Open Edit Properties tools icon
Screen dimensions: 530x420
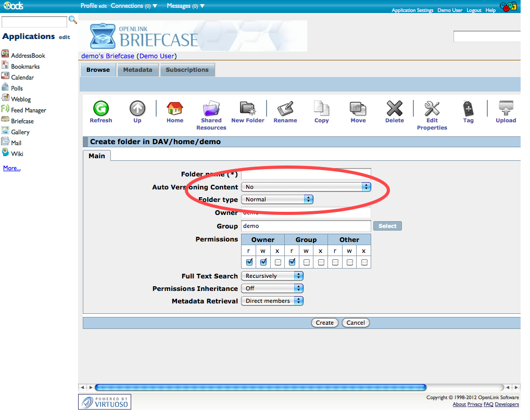[432, 109]
